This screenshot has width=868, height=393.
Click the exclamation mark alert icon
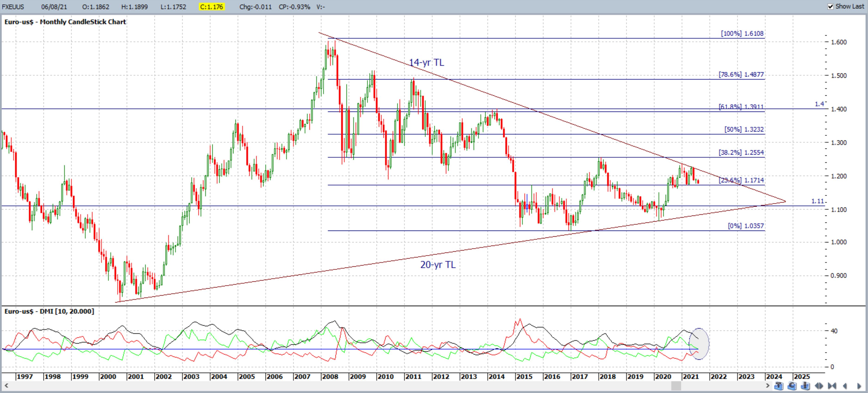click(805, 386)
